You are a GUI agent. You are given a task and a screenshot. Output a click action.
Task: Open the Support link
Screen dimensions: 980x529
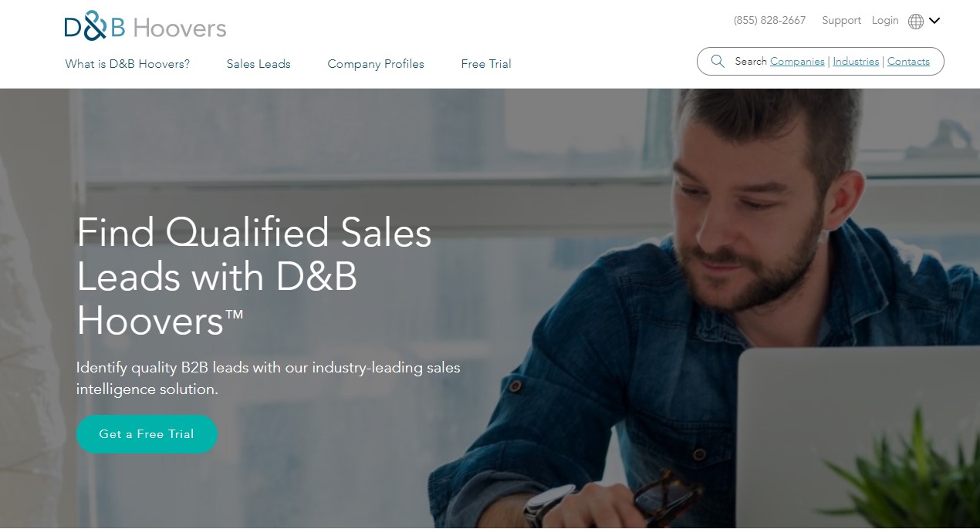coord(841,21)
